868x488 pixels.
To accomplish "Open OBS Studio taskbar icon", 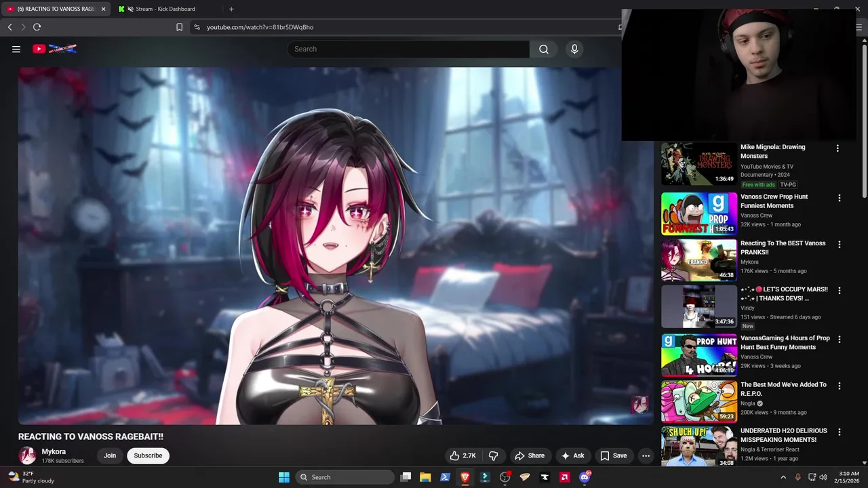I will point(505,477).
